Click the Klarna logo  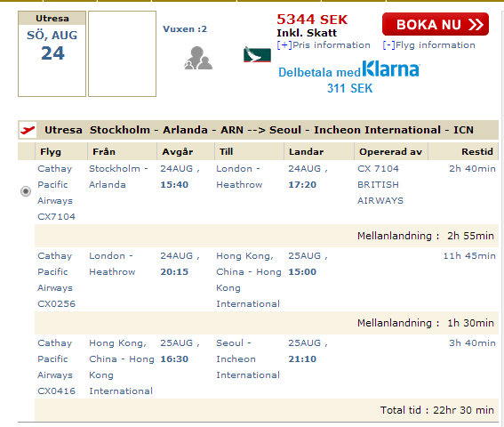pyautogui.click(x=391, y=68)
